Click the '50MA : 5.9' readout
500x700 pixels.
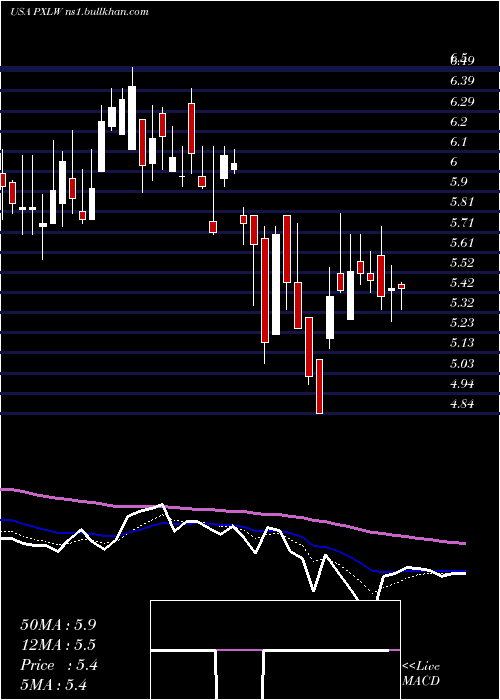tap(58, 625)
